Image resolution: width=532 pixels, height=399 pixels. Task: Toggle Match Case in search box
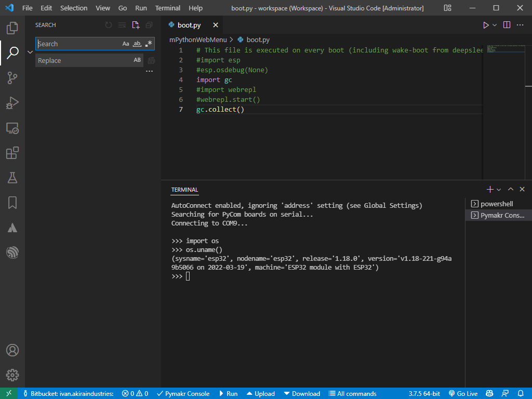point(126,44)
